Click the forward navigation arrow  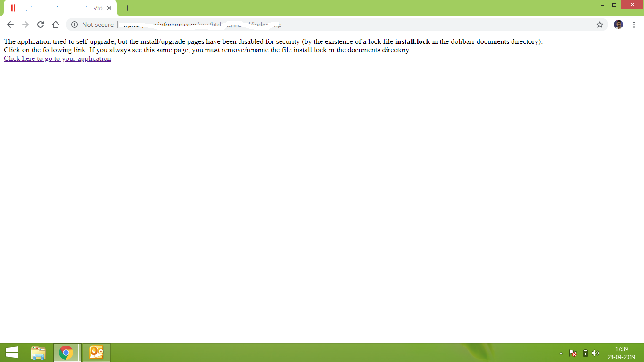pos(25,25)
